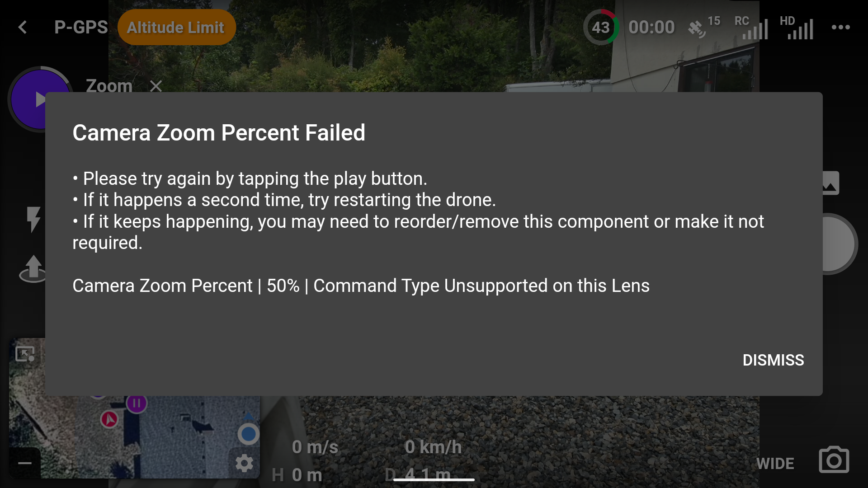This screenshot has width=868, height=488.
Task: Tap the pause waypoint marker on map
Action: pyautogui.click(x=137, y=403)
